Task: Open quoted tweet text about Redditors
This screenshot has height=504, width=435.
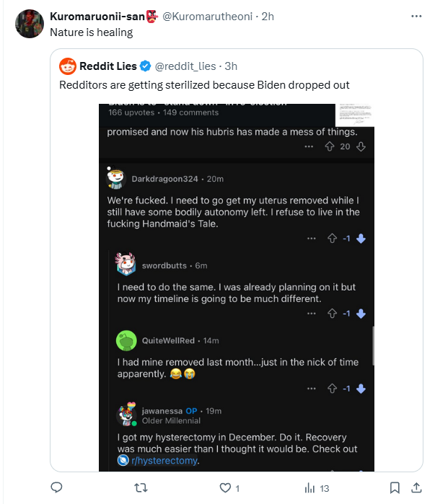Action: (204, 85)
